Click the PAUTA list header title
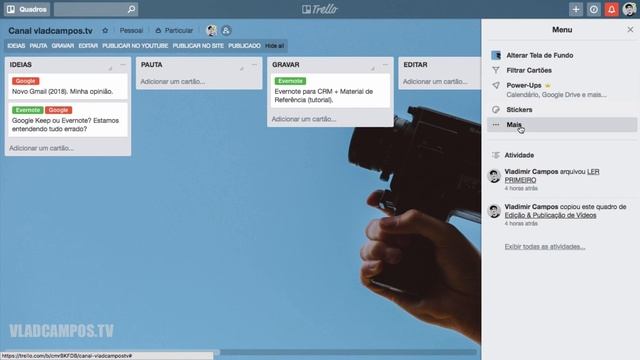This screenshot has height=360, width=640. 151,65
